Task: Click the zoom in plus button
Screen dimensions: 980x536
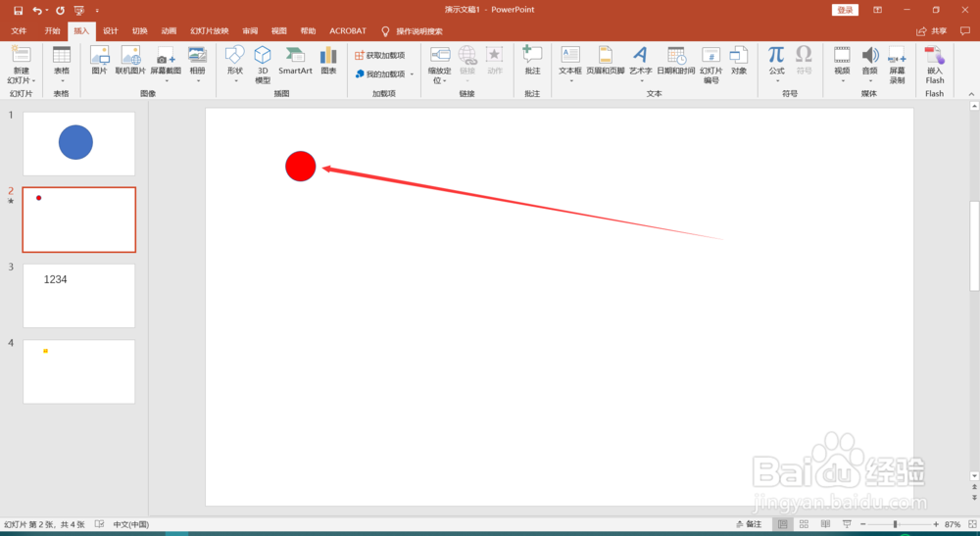Action: (x=936, y=524)
